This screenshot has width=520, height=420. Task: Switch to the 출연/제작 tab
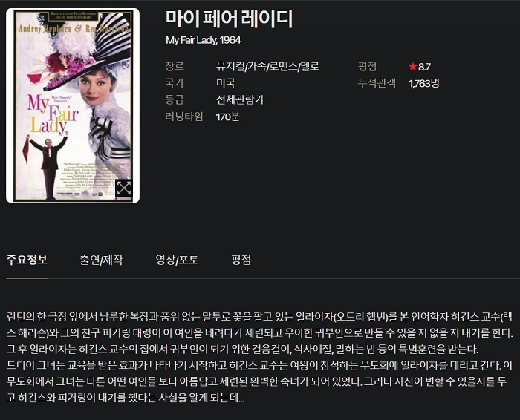101,260
